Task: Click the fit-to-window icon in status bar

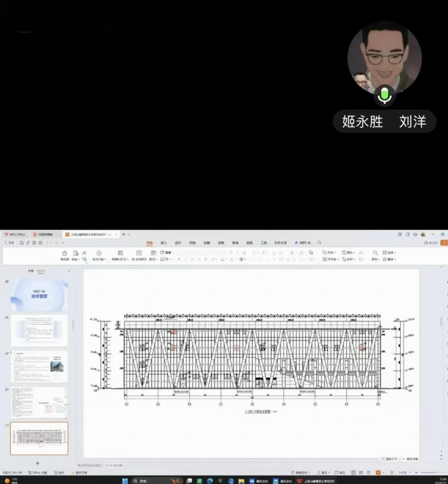Action: (392, 472)
